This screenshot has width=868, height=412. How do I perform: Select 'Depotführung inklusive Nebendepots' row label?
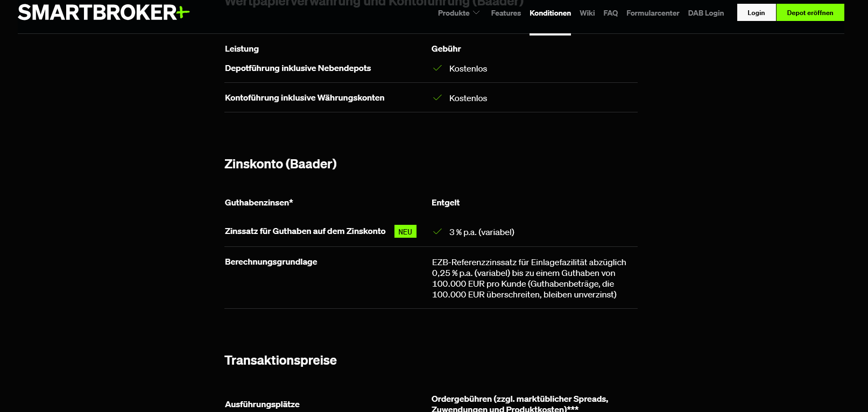coord(298,68)
